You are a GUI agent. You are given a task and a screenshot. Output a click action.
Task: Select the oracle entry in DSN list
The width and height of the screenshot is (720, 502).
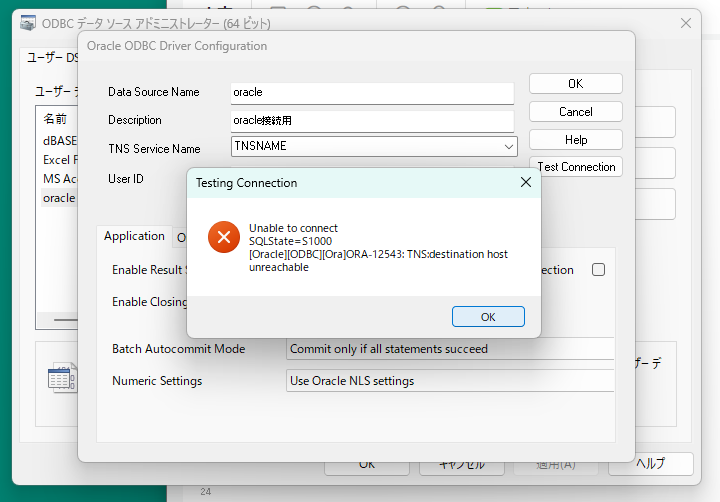click(x=59, y=198)
